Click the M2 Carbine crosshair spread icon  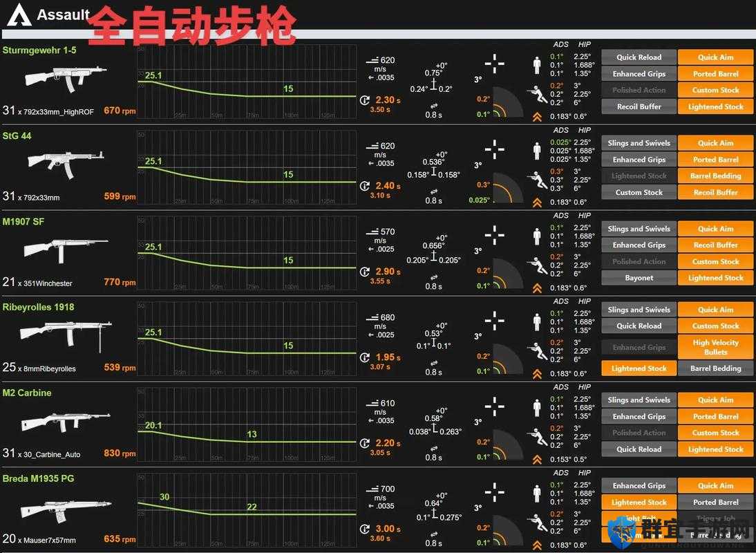click(x=494, y=406)
